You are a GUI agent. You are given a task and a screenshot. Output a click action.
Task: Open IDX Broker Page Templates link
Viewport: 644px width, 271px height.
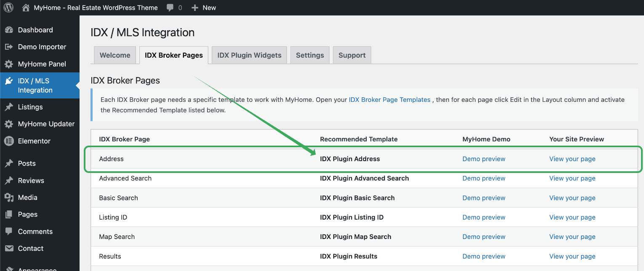(x=389, y=100)
